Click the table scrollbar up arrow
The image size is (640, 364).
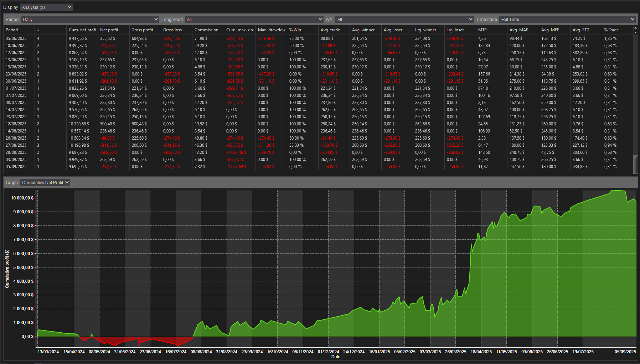tap(635, 28)
